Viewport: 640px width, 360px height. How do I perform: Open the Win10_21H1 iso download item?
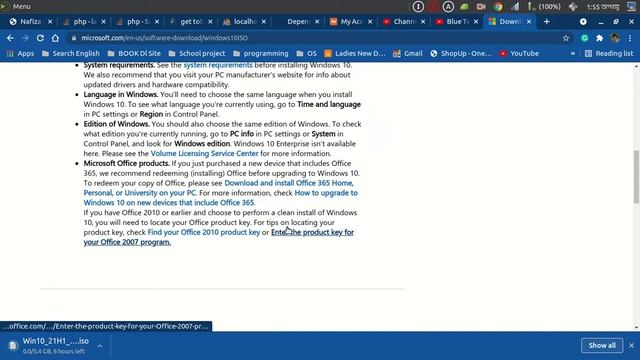[56, 345]
